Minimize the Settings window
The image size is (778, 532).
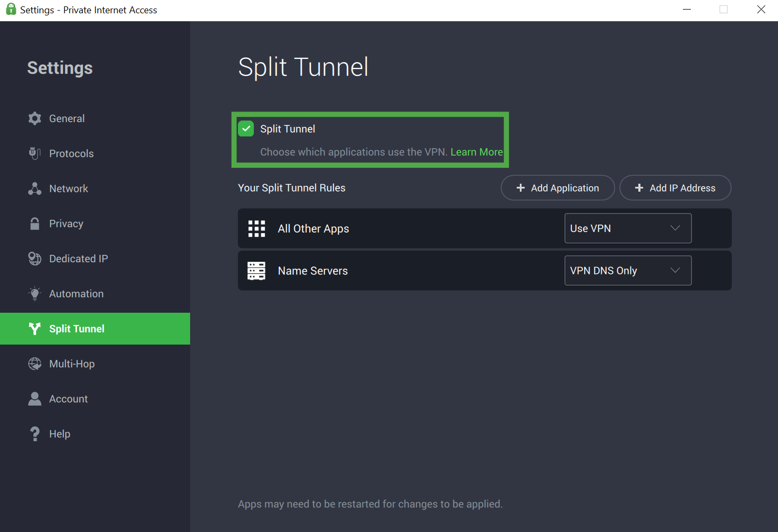tap(687, 10)
